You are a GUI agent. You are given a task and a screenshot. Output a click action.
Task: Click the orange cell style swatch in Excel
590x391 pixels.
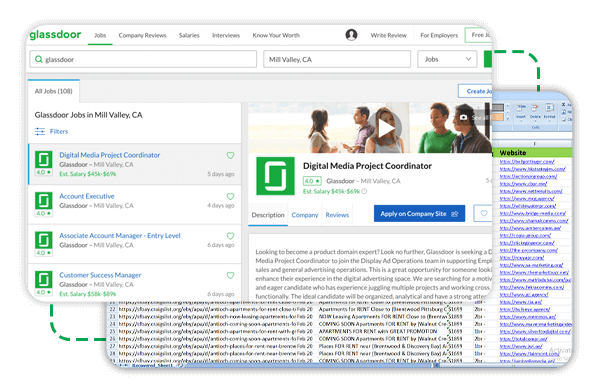[x=498, y=117]
